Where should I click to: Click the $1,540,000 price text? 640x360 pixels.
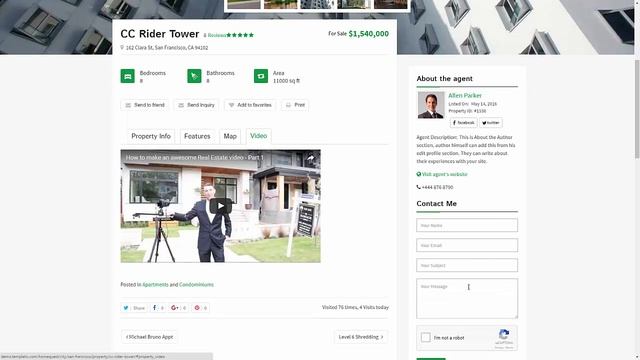point(369,34)
